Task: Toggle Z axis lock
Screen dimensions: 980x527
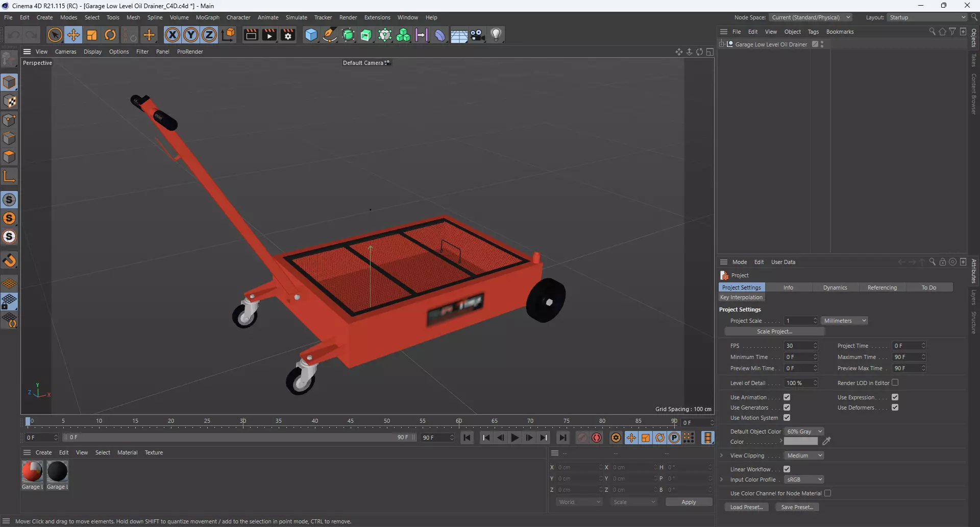Action: pyautogui.click(x=209, y=35)
